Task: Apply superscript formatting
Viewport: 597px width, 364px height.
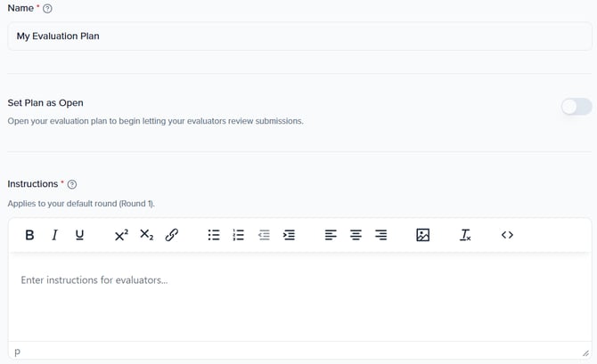Action: 121,235
